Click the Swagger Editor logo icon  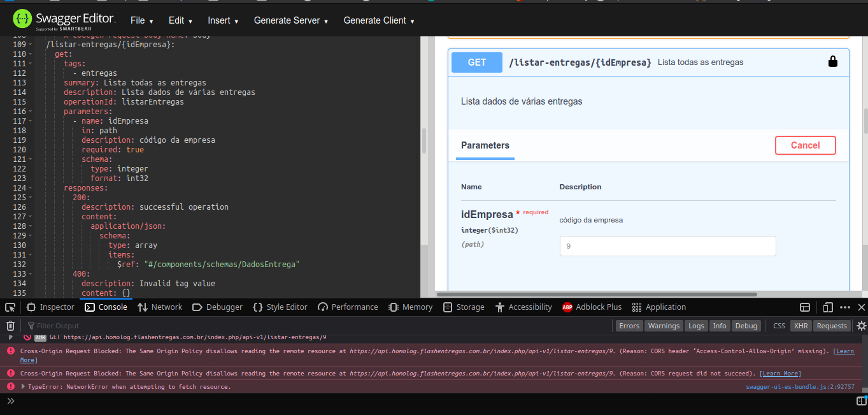22,18
